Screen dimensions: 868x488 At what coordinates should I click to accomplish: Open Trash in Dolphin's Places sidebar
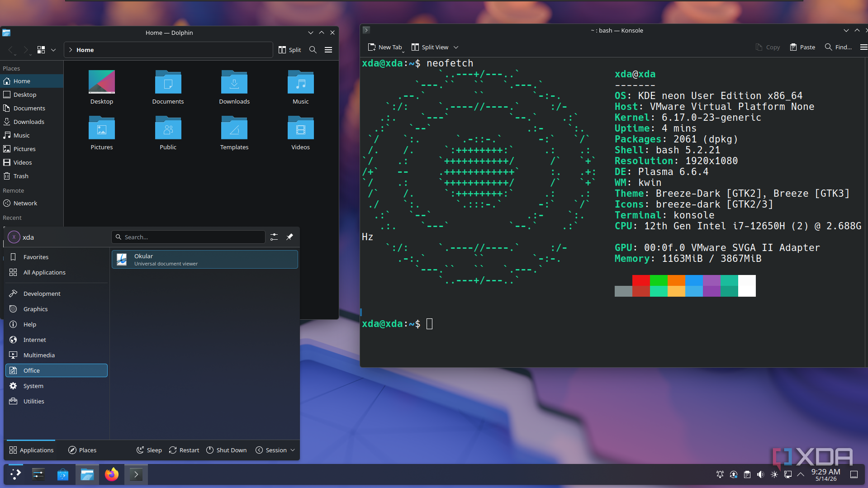pos(32,176)
